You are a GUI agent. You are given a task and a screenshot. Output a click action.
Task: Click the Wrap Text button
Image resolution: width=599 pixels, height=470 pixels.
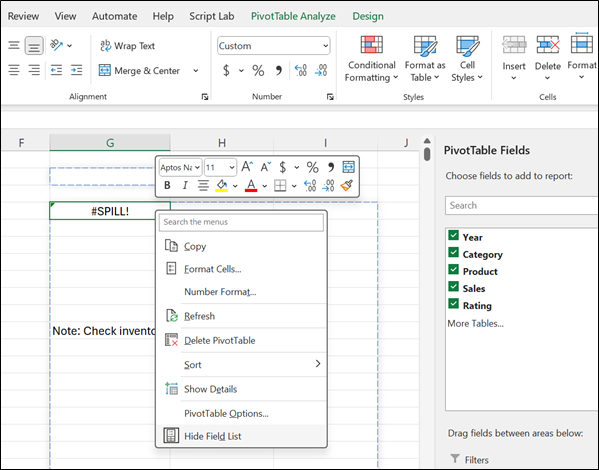click(127, 46)
